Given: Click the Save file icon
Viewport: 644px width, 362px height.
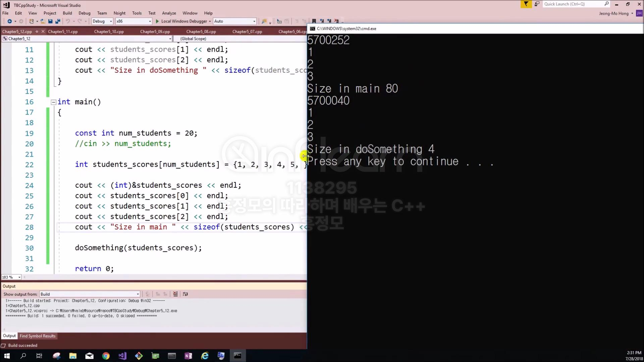Looking at the screenshot, I should click(50, 21).
